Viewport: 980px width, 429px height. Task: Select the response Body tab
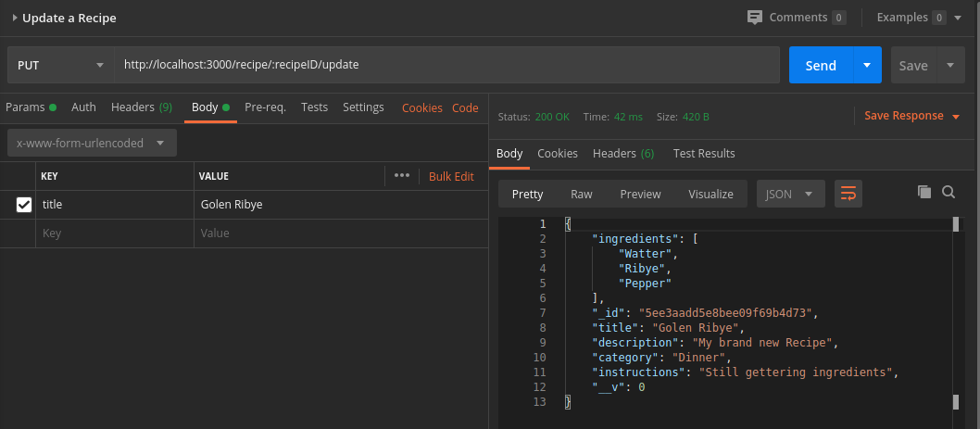[x=509, y=153]
